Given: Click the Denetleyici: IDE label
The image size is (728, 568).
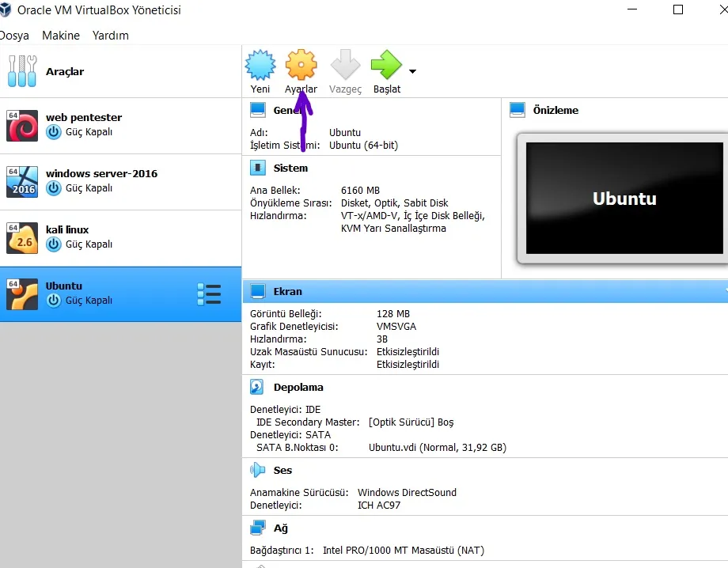Looking at the screenshot, I should (x=285, y=409).
